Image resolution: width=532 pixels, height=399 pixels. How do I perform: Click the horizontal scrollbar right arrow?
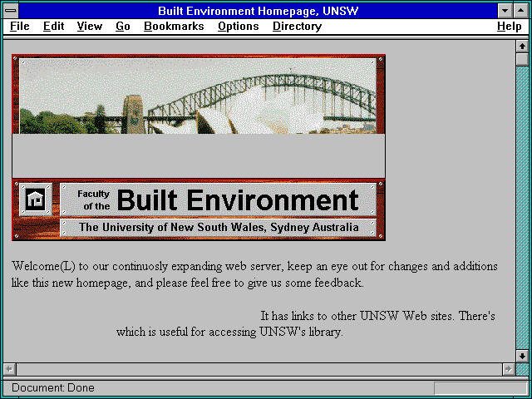[508, 369]
